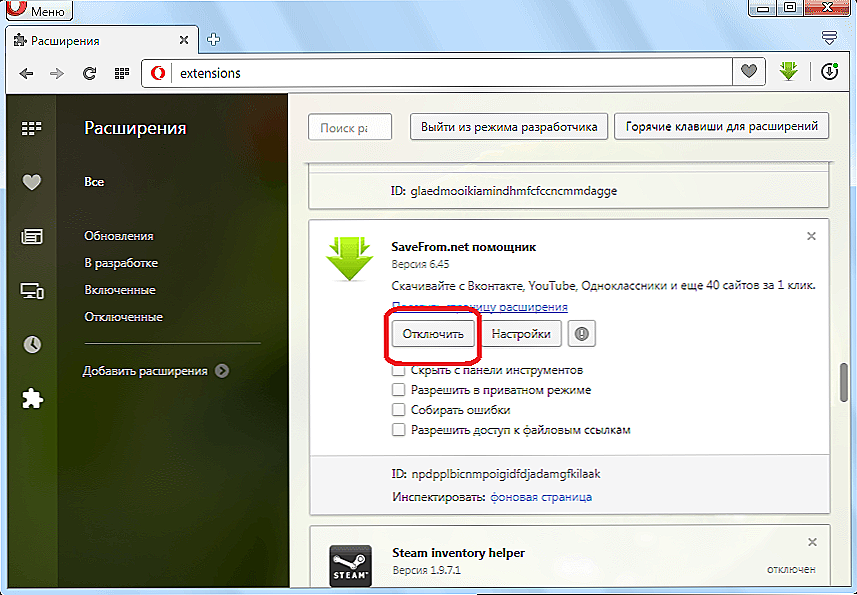Image resolution: width=857 pixels, height=595 pixels.
Task: Open extensions puzzle icon in sidebar
Action: coord(32,399)
